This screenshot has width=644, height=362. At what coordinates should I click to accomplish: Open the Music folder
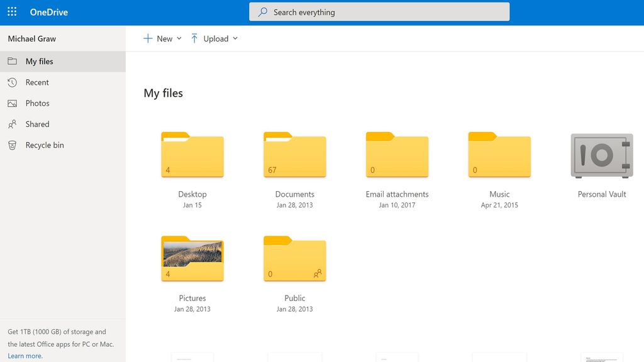click(499, 154)
